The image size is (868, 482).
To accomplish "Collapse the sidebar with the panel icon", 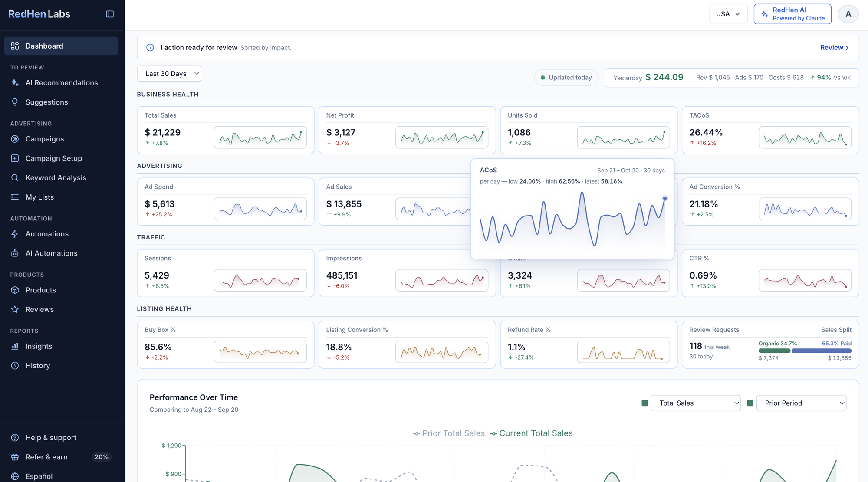I will pos(110,14).
